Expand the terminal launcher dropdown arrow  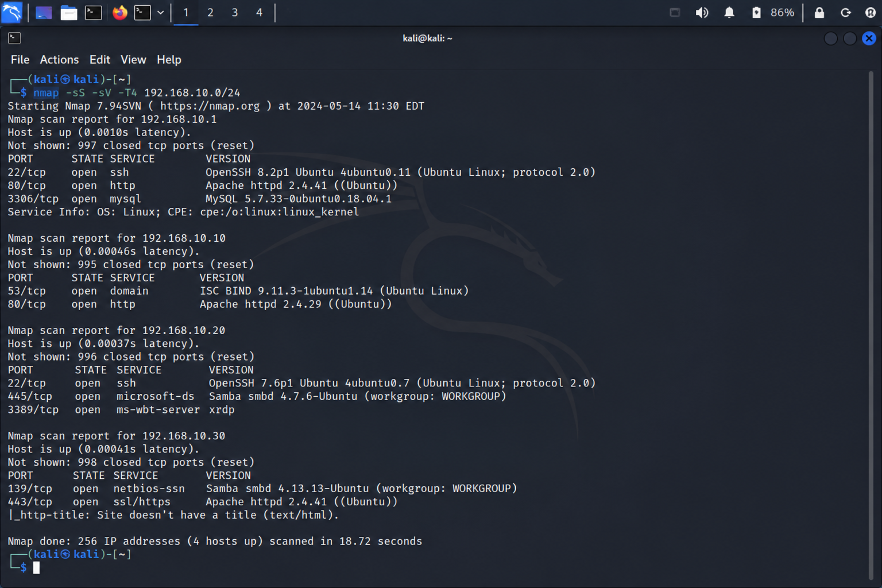click(x=161, y=13)
